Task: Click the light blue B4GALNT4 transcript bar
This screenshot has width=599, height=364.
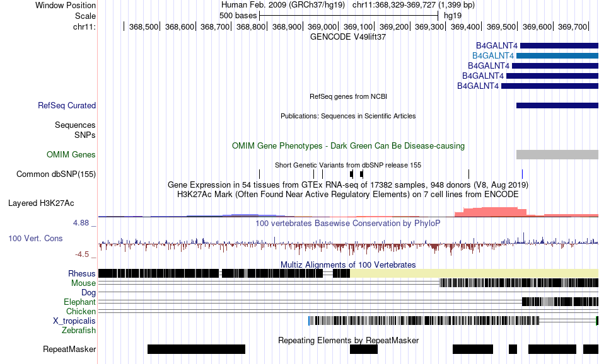Action: click(x=557, y=55)
